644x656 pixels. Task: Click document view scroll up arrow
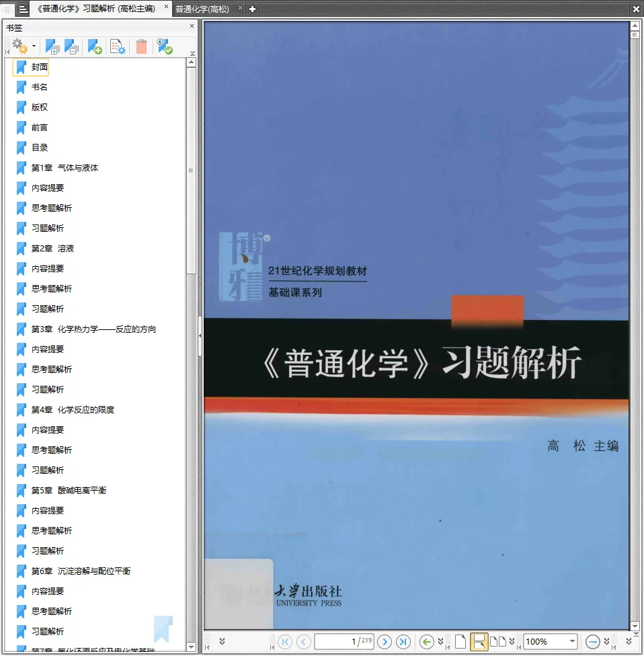click(x=635, y=26)
